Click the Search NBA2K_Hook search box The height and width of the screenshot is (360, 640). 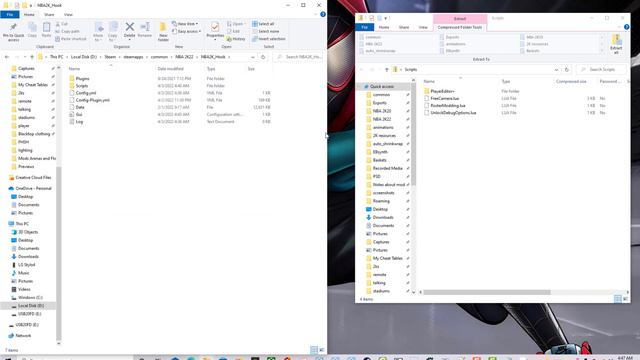(x=299, y=57)
